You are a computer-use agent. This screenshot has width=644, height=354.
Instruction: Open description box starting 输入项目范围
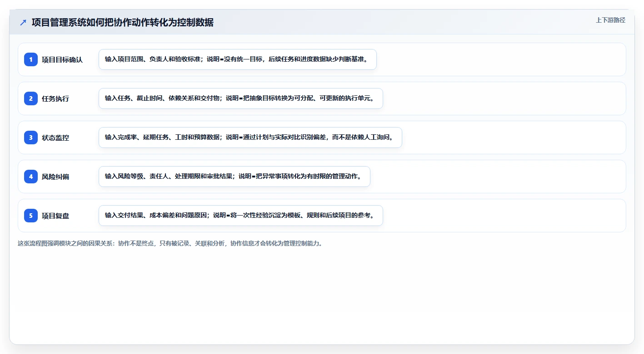pyautogui.click(x=238, y=59)
